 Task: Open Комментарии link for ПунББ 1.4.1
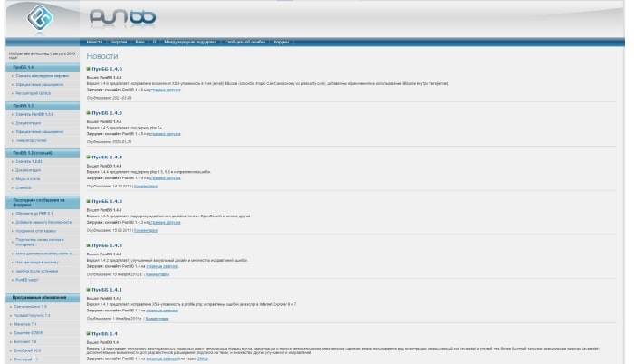(x=157, y=319)
